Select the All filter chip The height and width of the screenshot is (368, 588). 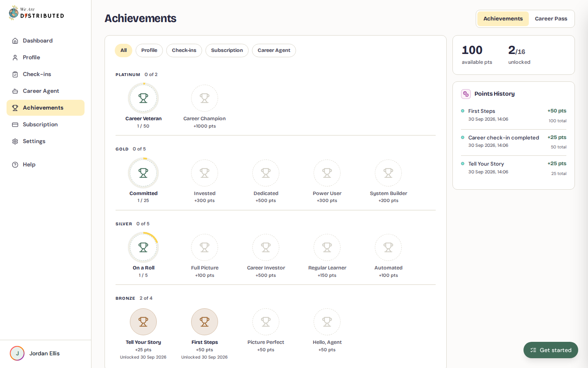[x=123, y=50]
